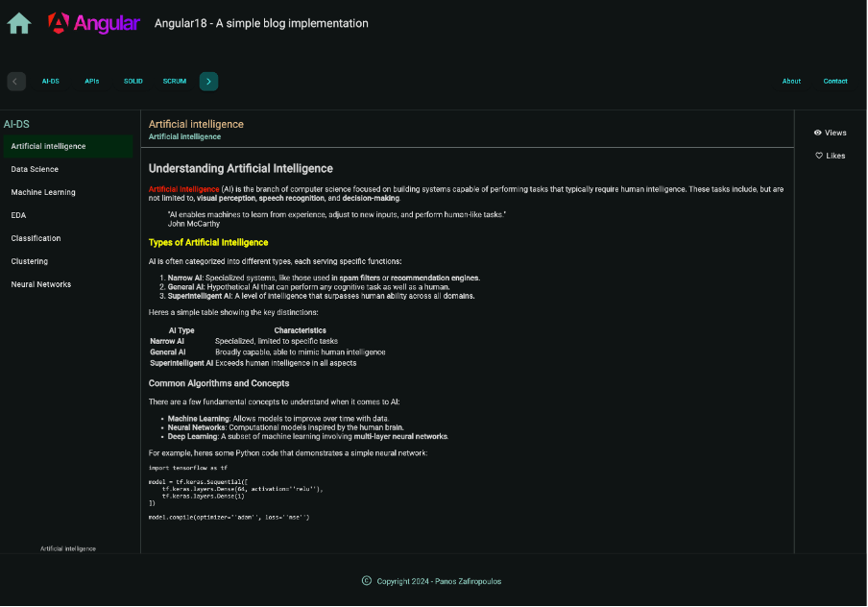Like the post with the heart icon

click(819, 156)
